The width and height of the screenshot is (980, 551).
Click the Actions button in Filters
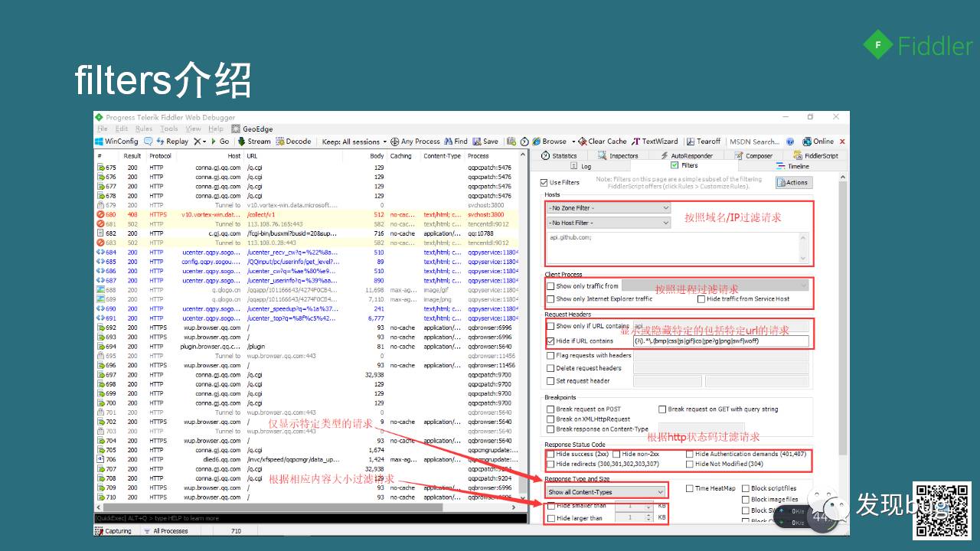tap(793, 182)
